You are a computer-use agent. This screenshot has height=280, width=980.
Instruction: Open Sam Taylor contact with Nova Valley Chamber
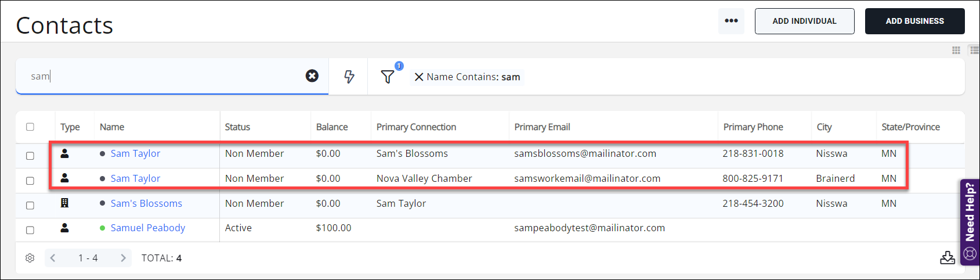coord(135,178)
